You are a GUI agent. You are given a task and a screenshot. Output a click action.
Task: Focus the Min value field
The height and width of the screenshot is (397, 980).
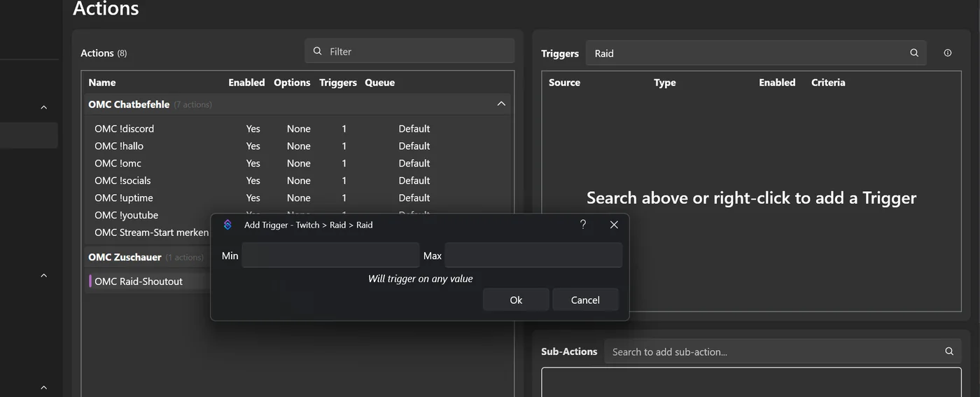coord(330,256)
